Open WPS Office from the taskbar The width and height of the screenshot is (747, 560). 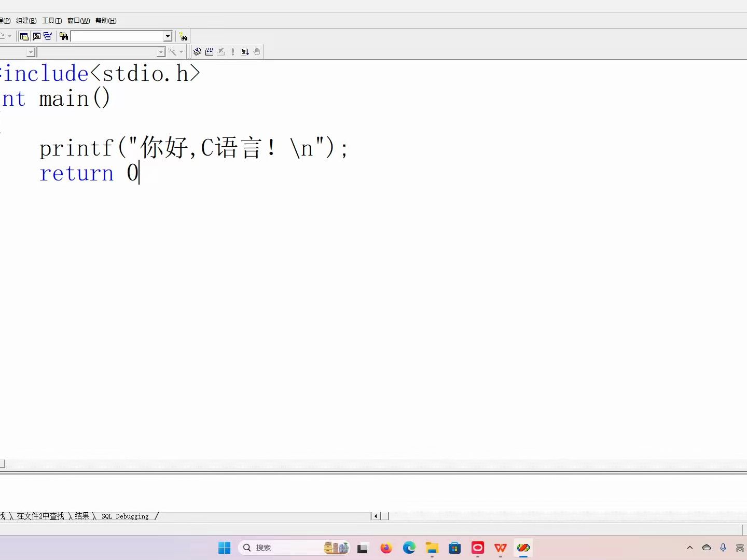coord(501,548)
